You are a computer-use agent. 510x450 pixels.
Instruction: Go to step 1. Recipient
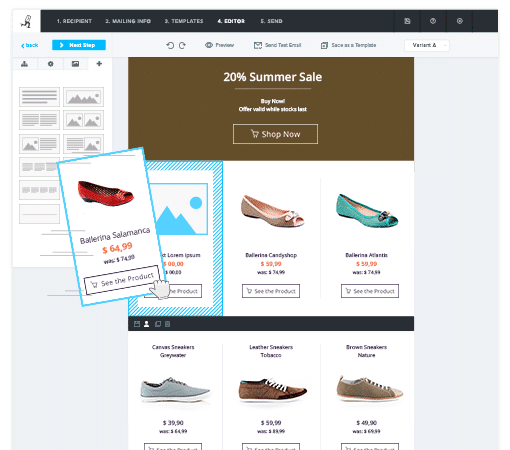[x=74, y=21]
